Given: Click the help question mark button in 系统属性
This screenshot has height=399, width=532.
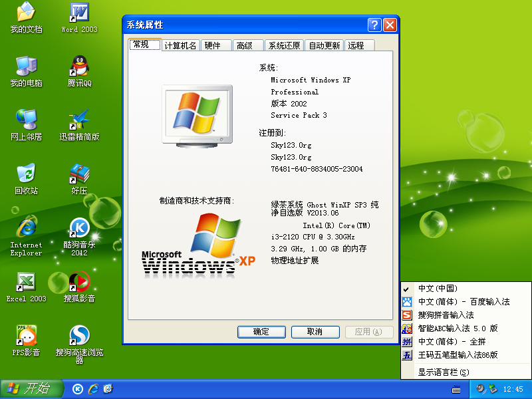Looking at the screenshot, I should pos(374,25).
